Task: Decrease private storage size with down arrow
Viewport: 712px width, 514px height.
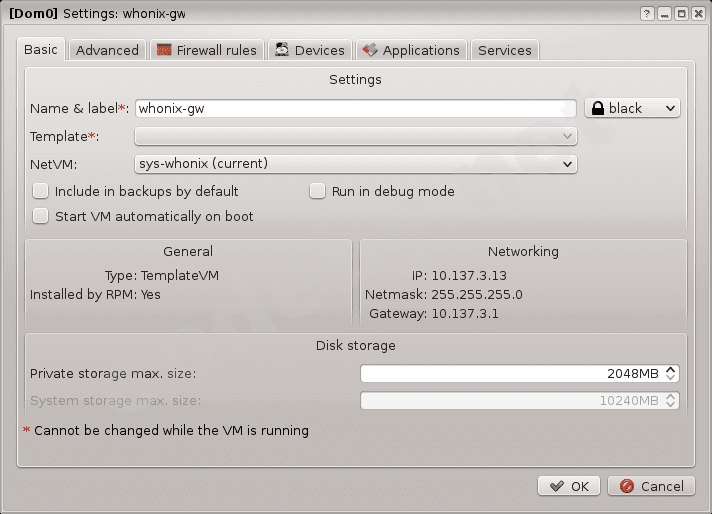Action: pyautogui.click(x=671, y=378)
